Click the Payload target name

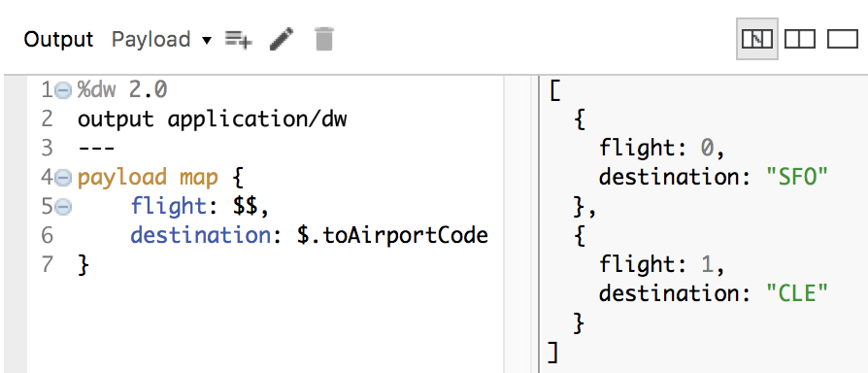pyautogui.click(x=151, y=40)
